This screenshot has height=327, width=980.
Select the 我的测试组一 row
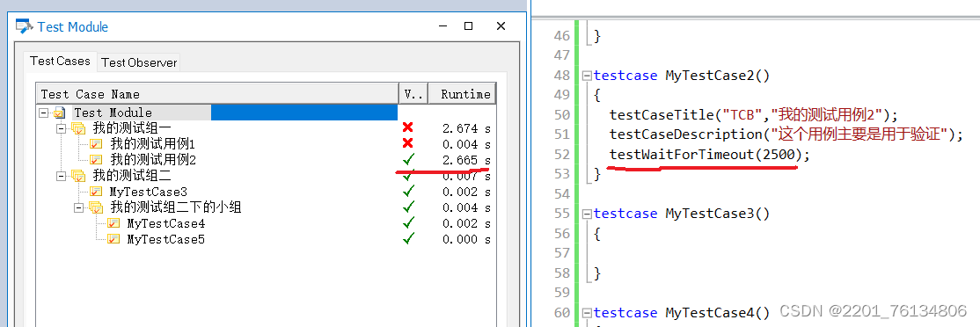click(x=267, y=128)
